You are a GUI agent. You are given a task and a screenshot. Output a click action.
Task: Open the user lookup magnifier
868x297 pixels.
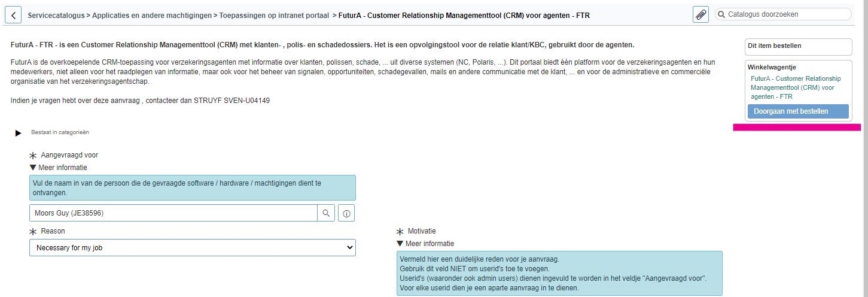(326, 213)
